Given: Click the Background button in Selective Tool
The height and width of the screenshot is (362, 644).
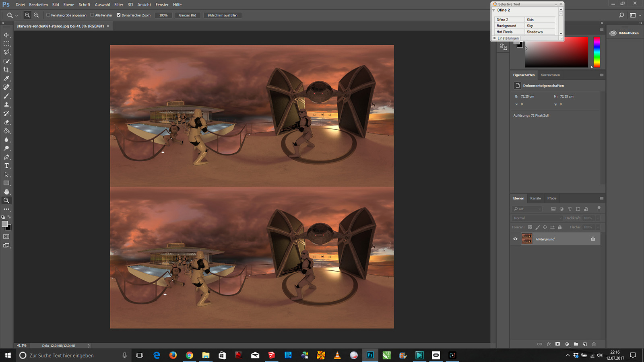Looking at the screenshot, I should [510, 26].
